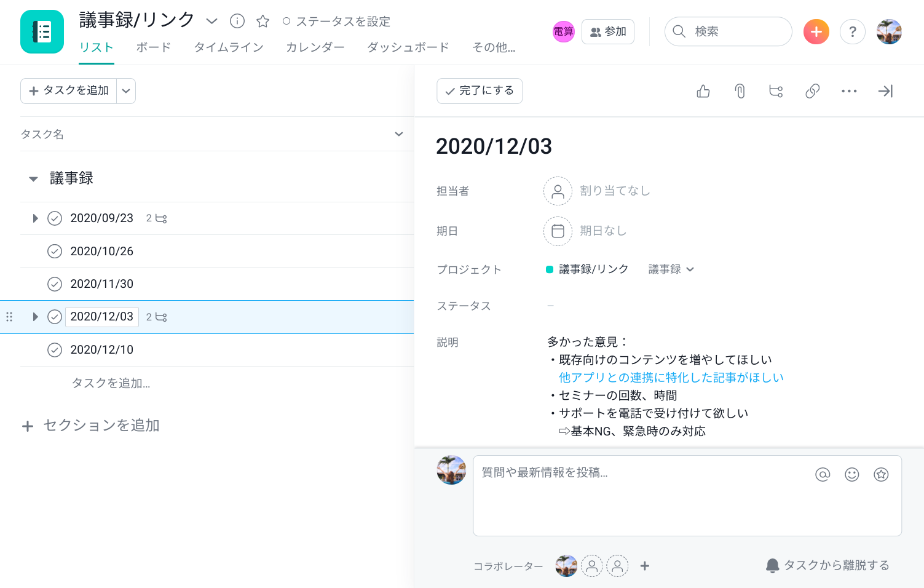Open the 他アプリとの連携に特化した記事がほしい link
The width and height of the screenshot is (924, 588).
pos(671,378)
